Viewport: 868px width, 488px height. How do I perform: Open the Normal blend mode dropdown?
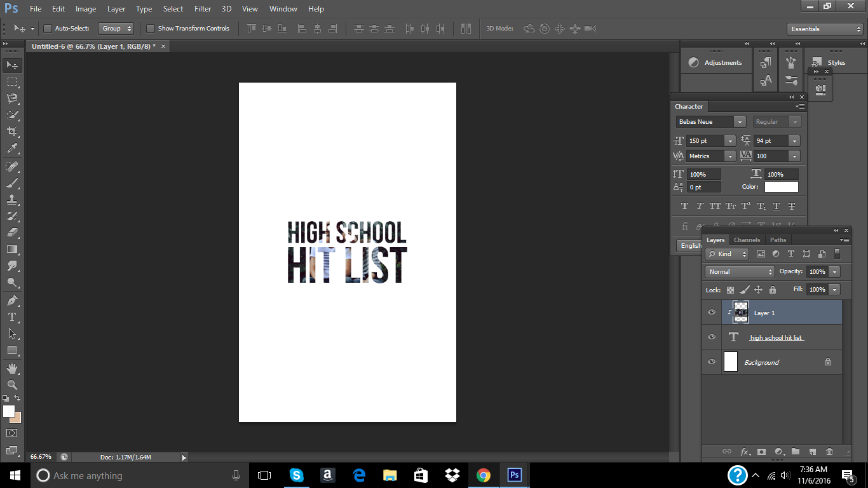(x=740, y=272)
